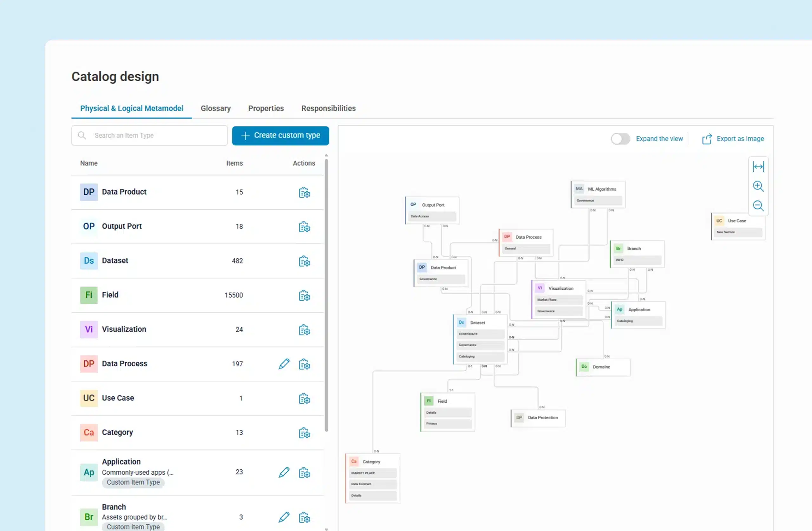Click the Create custom type button

coord(280,135)
